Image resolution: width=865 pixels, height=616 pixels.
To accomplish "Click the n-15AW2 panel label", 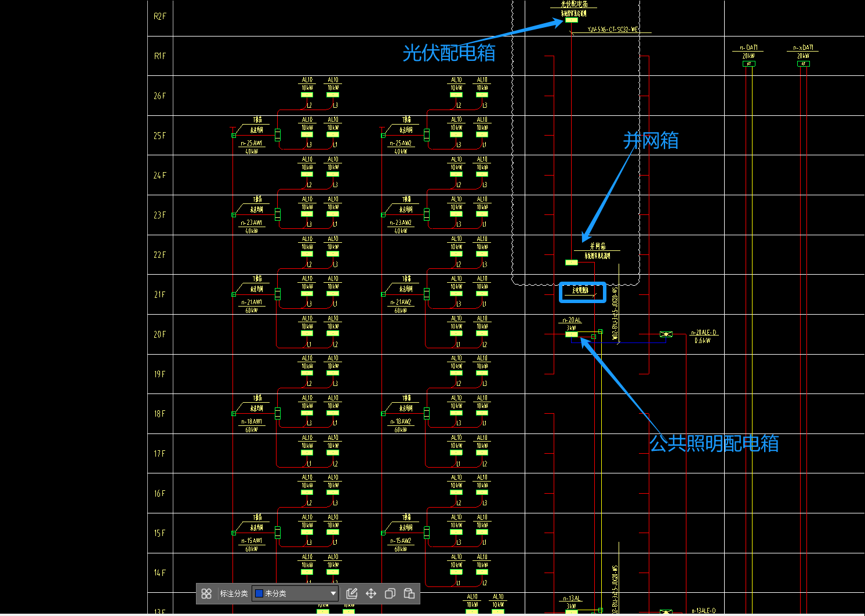I will (401, 541).
